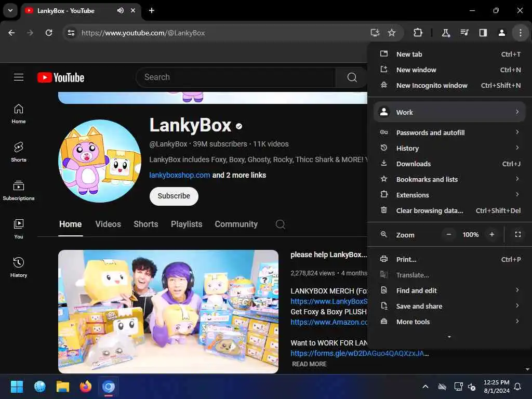This screenshot has width=532, height=399.
Task: Expand Bookmarks and lists submenu
Action: [x=449, y=179]
